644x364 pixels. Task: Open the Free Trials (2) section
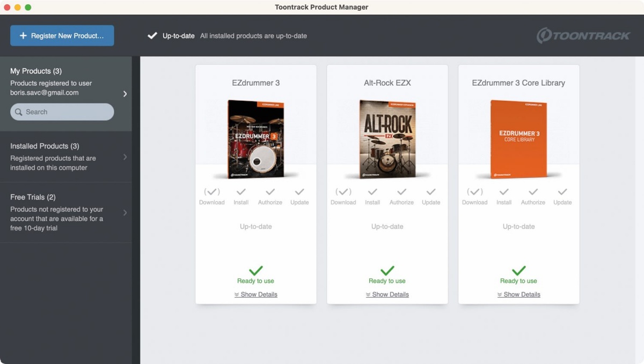pyautogui.click(x=66, y=212)
